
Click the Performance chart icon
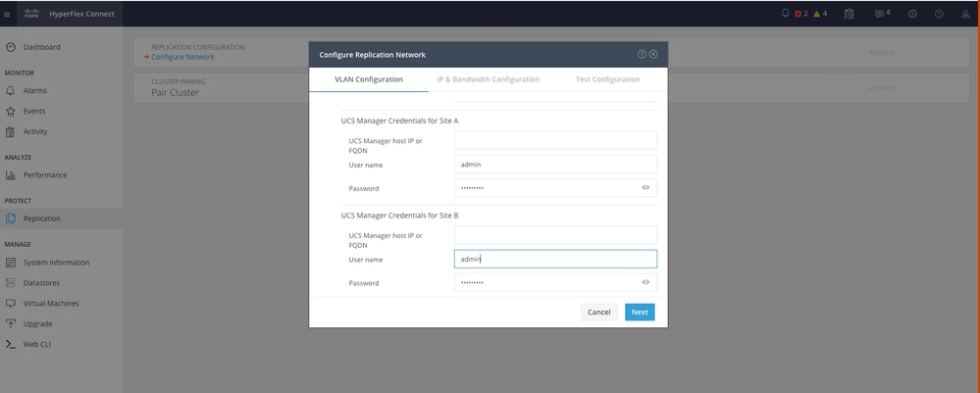pos(10,175)
